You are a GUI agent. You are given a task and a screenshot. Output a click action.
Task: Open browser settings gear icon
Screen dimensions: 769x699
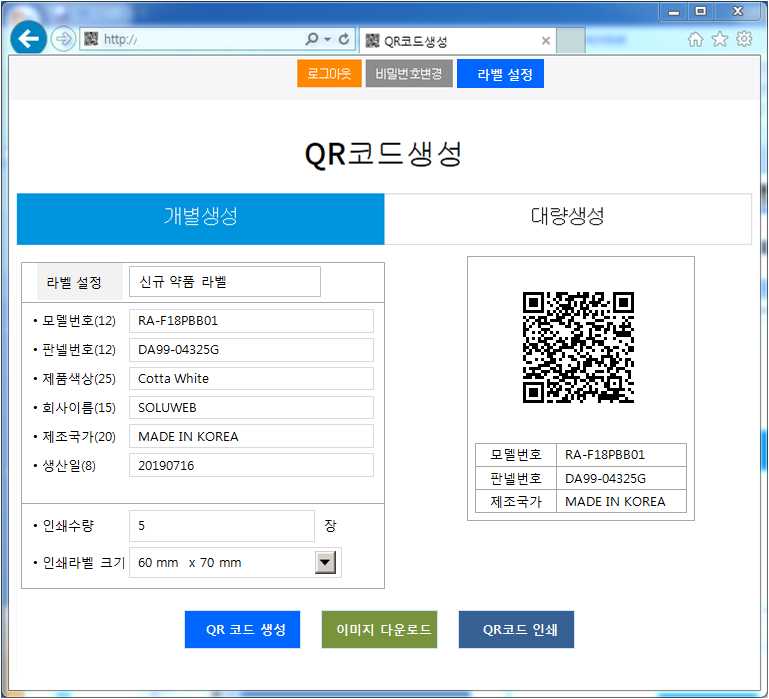pyautogui.click(x=743, y=39)
